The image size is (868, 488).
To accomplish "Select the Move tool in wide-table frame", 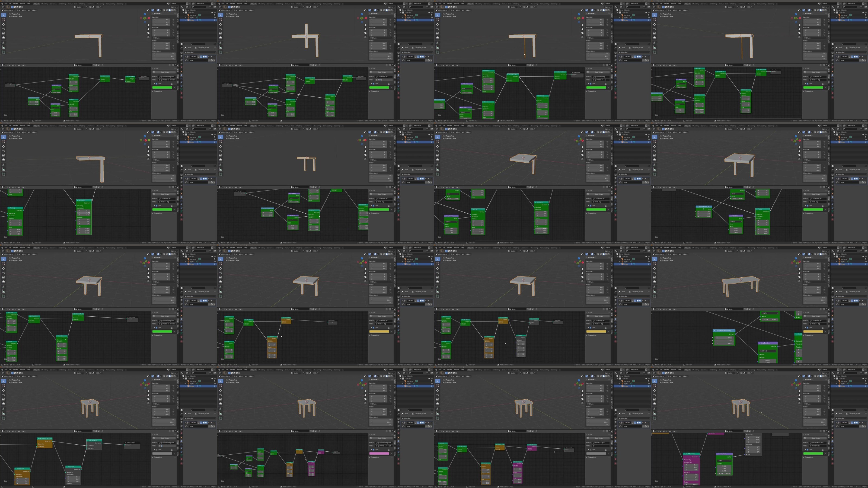I will pos(655,268).
